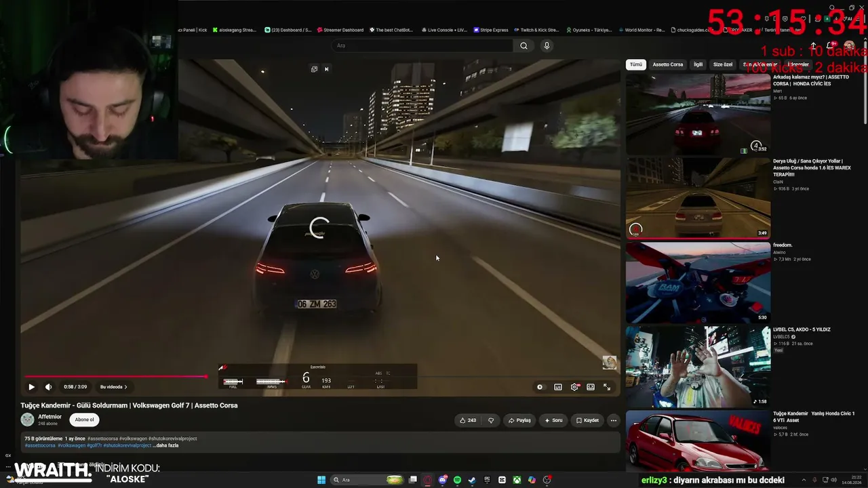Click the Soru button
This screenshot has width=868, height=488.
(553, 420)
